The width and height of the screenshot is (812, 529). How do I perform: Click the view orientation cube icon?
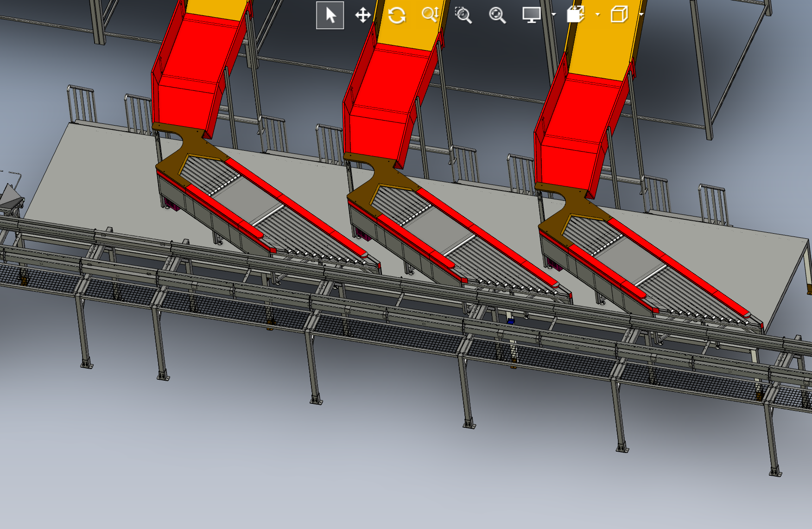click(576, 14)
